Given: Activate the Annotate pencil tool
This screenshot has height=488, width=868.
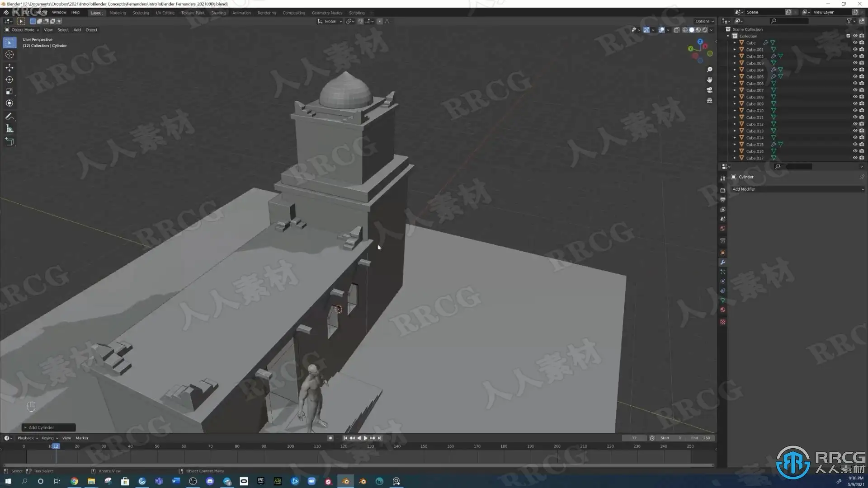Looking at the screenshot, I should click(9, 117).
